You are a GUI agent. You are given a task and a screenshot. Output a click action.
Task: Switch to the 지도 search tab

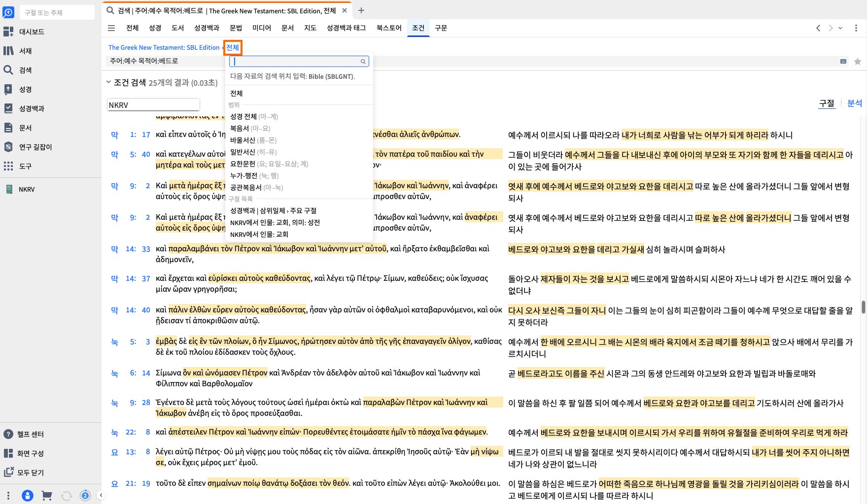(x=310, y=28)
